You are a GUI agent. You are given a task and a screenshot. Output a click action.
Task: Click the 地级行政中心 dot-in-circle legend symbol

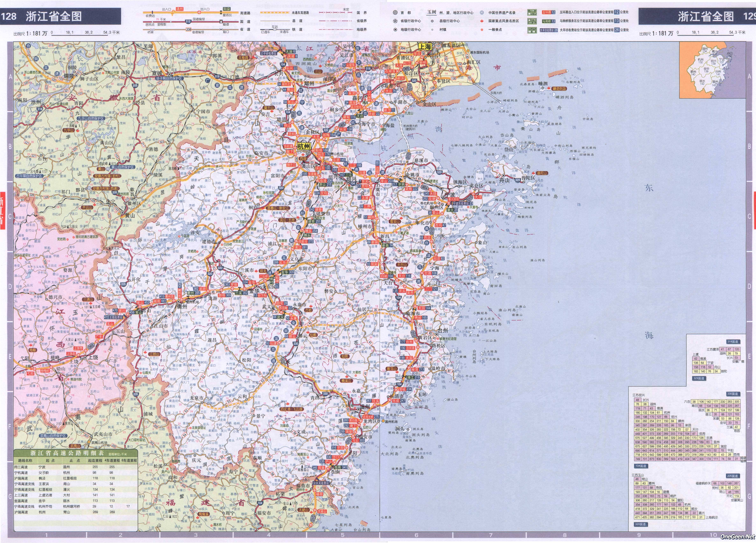pos(395,30)
